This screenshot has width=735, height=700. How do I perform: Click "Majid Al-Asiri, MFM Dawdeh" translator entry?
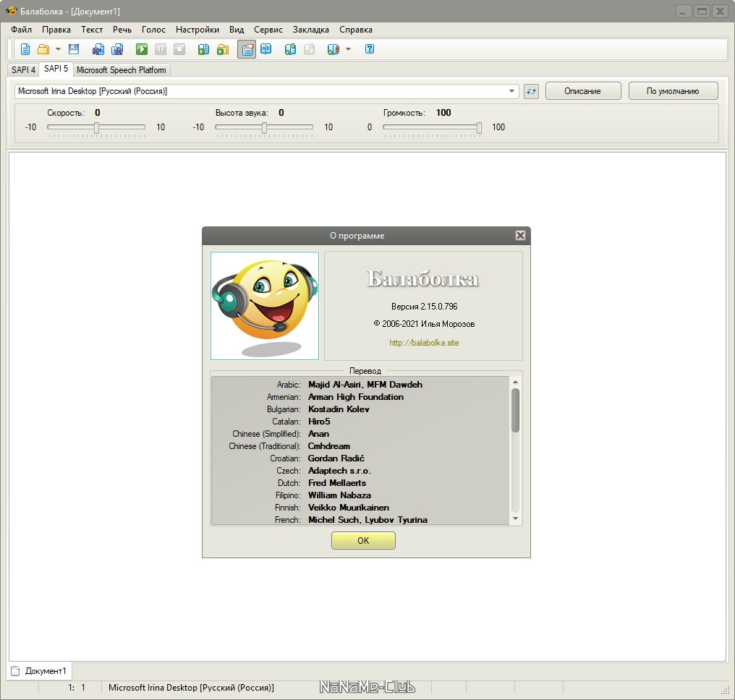click(365, 385)
